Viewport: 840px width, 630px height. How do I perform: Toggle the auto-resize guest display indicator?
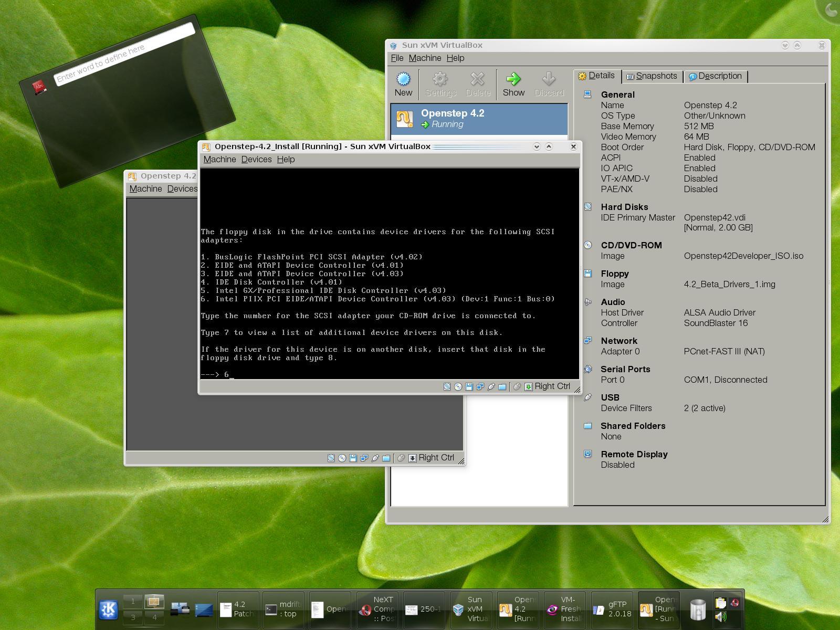click(x=528, y=386)
